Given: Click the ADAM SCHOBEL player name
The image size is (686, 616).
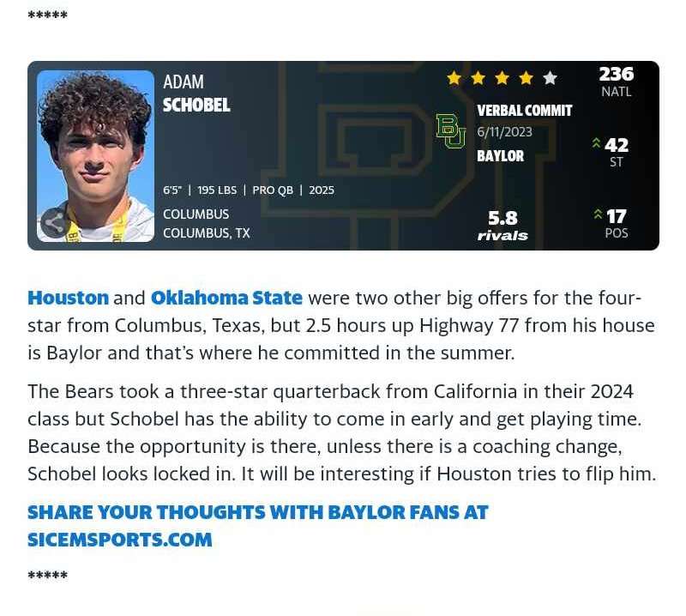Looking at the screenshot, I should pyautogui.click(x=196, y=94).
